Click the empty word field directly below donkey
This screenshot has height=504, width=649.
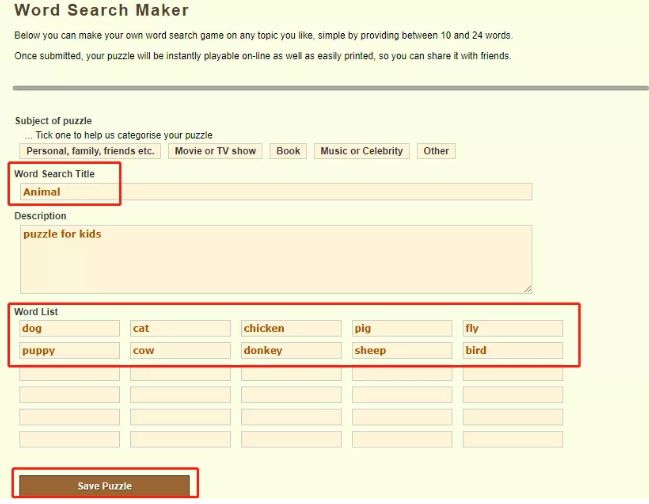pos(291,374)
